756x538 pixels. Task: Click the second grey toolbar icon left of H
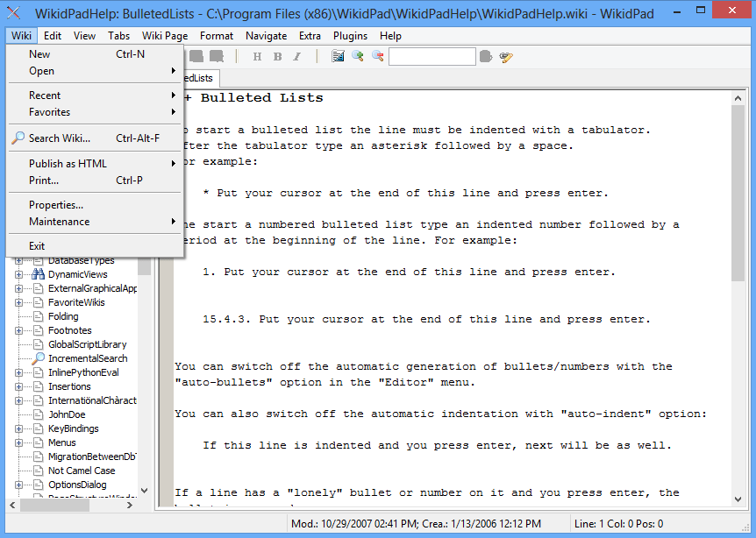[217, 56]
